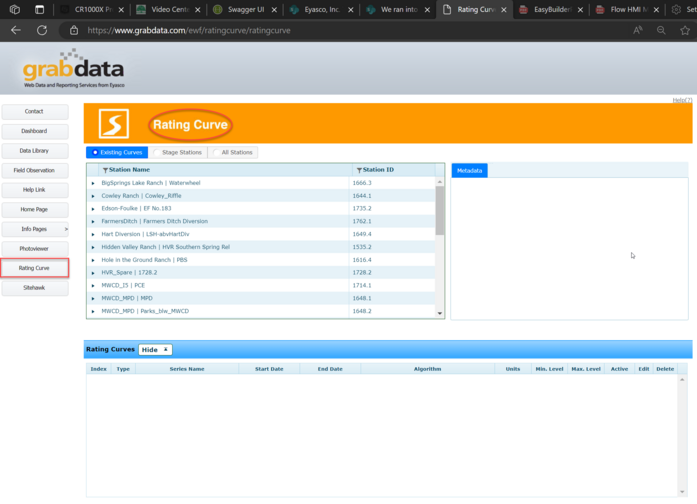
Task: Close the EasyBuilder tab
Action: click(580, 10)
